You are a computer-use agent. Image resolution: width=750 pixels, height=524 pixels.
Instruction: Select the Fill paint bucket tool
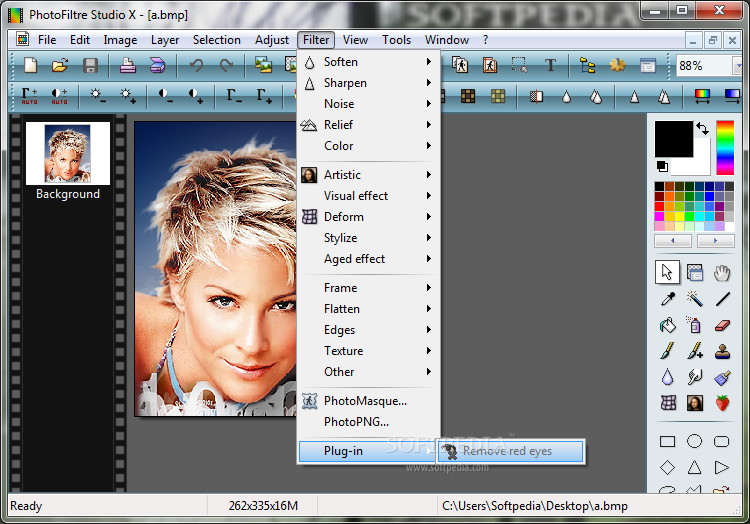pyautogui.click(x=668, y=325)
